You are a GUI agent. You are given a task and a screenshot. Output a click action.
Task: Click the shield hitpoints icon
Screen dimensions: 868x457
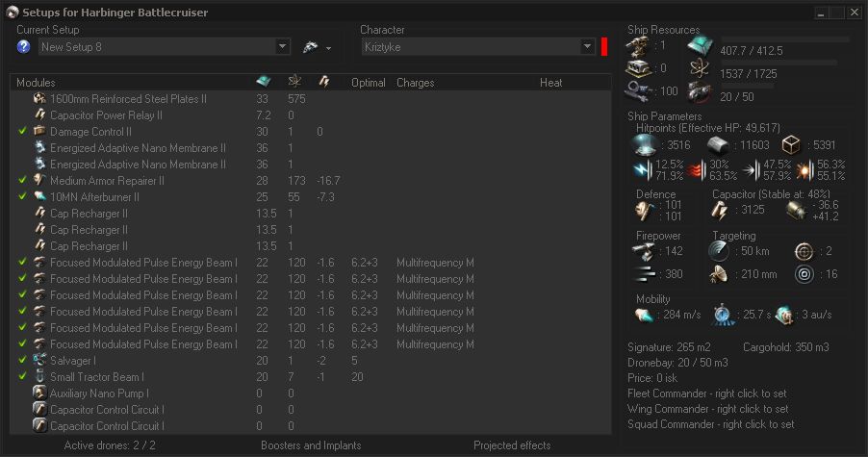646,145
